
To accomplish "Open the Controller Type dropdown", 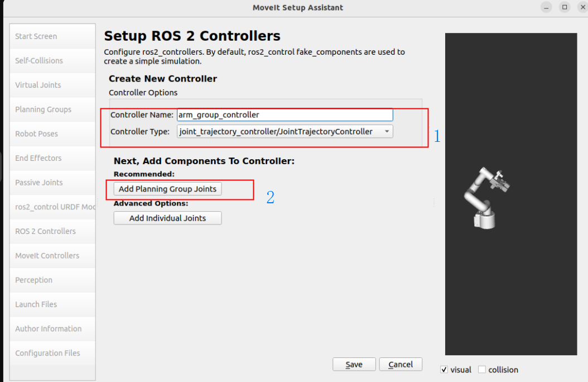I will [285, 132].
